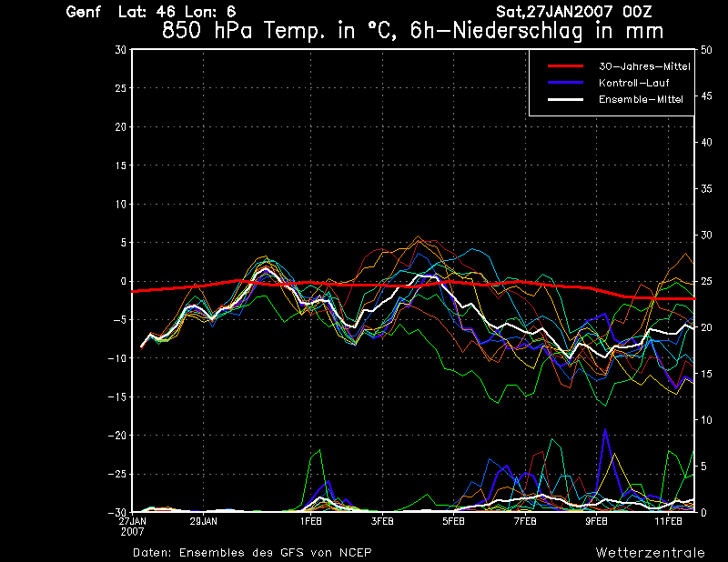728x562 pixels.
Task: Select the 11FEB x-axis date label
Action: coord(668,522)
